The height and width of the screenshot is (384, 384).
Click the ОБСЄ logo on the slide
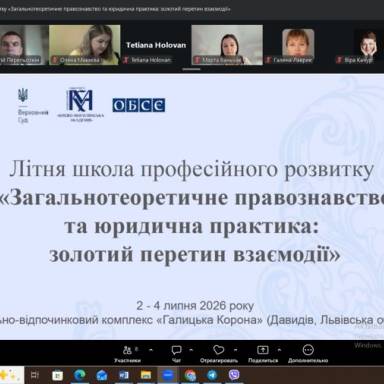pyautogui.click(x=139, y=105)
